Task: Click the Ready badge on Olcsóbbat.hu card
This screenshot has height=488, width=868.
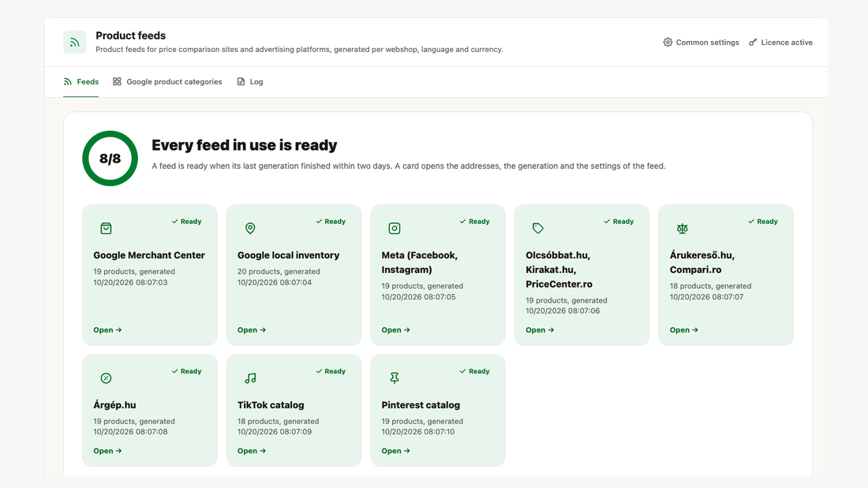Action: point(619,222)
